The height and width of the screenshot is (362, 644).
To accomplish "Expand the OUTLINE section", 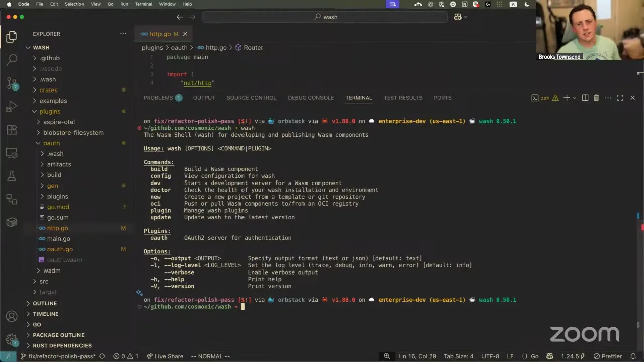I will pyautogui.click(x=45, y=303).
